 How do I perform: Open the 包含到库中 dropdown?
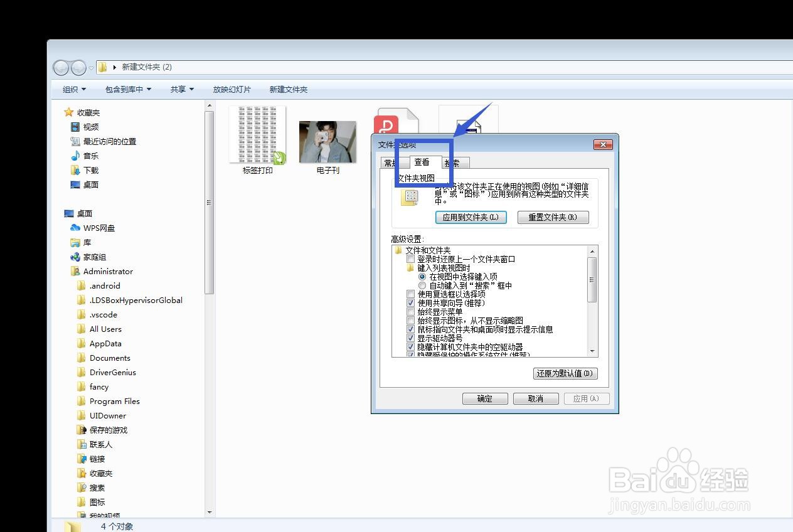(126, 89)
